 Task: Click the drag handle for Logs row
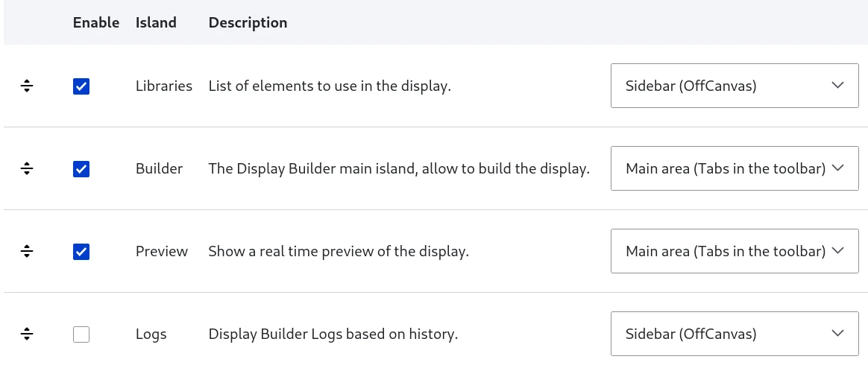pyautogui.click(x=27, y=334)
